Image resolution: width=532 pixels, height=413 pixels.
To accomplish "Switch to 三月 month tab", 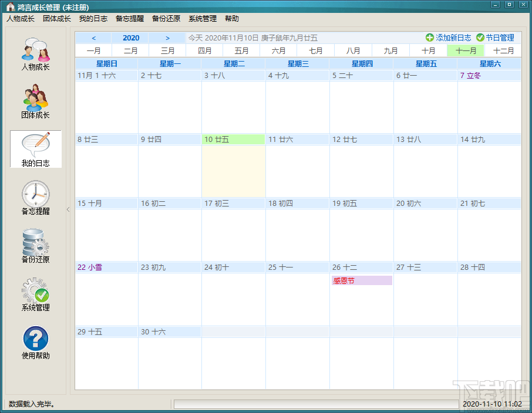I will click(167, 51).
